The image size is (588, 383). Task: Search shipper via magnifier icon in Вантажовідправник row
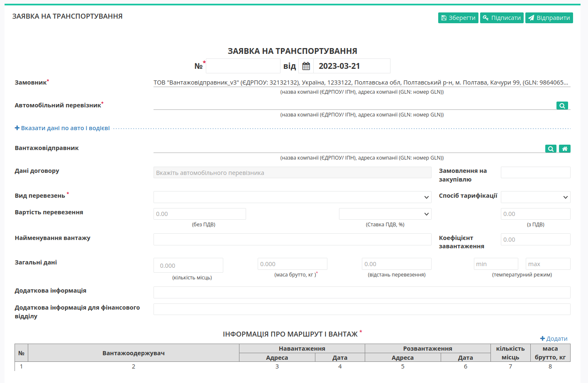(551, 149)
